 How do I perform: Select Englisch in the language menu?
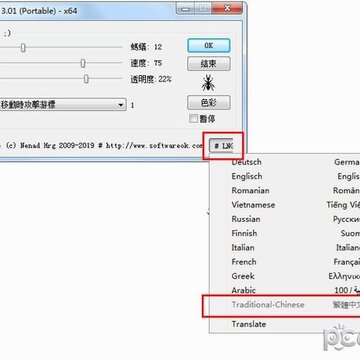(285, 177)
